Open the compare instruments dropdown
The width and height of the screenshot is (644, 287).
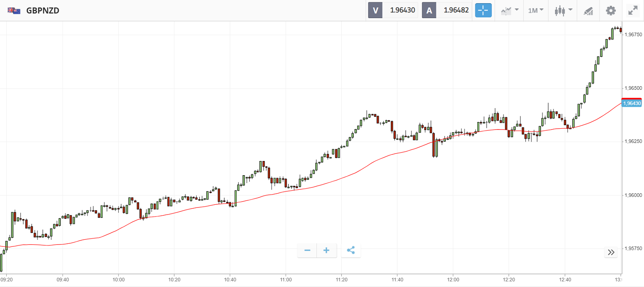click(x=510, y=11)
